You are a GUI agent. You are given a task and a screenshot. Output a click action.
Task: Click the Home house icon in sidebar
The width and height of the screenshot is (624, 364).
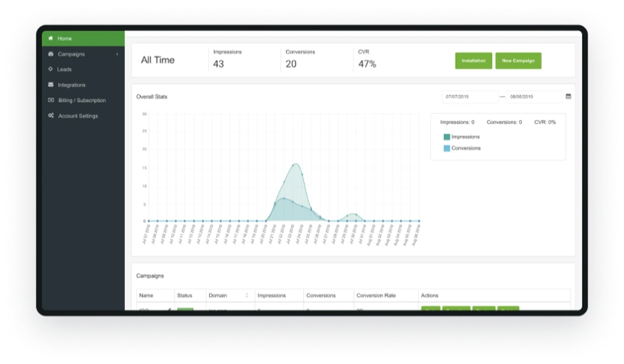(51, 38)
